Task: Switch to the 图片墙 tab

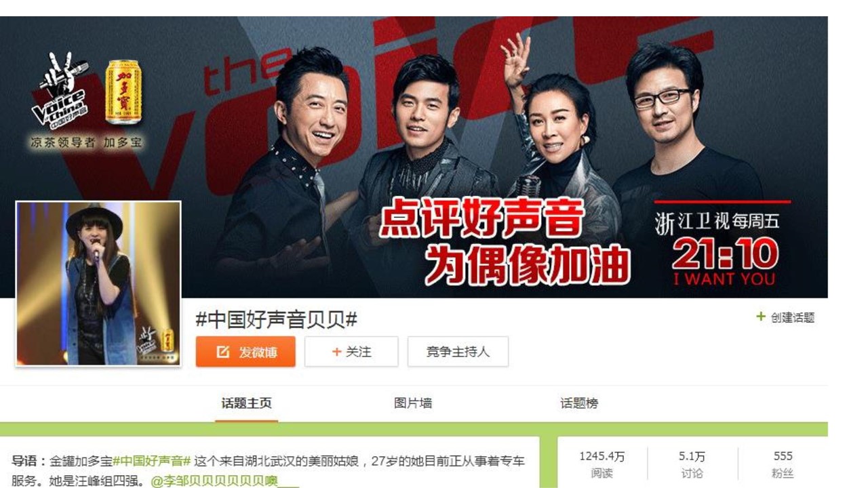Action: pos(413,403)
